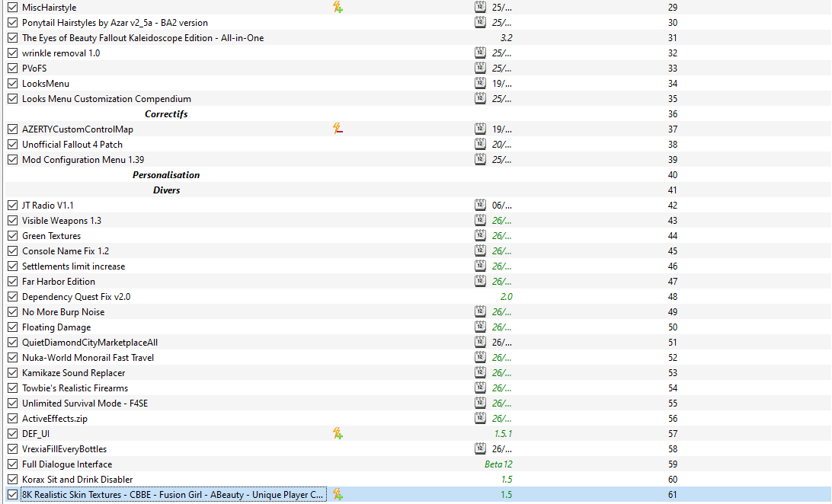Click calendar icon for Looks Menu Customization Compendium
Screen dimensions: 832x504
click(480, 99)
